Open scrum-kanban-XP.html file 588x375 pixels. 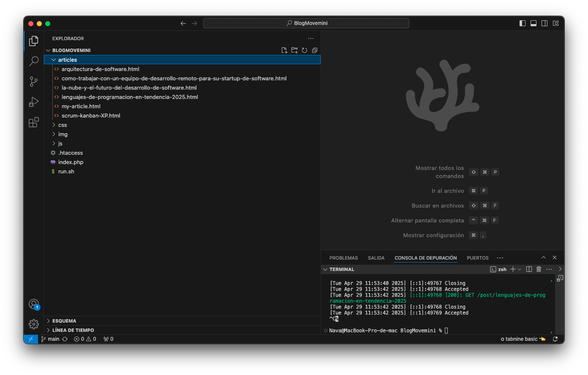tap(91, 115)
